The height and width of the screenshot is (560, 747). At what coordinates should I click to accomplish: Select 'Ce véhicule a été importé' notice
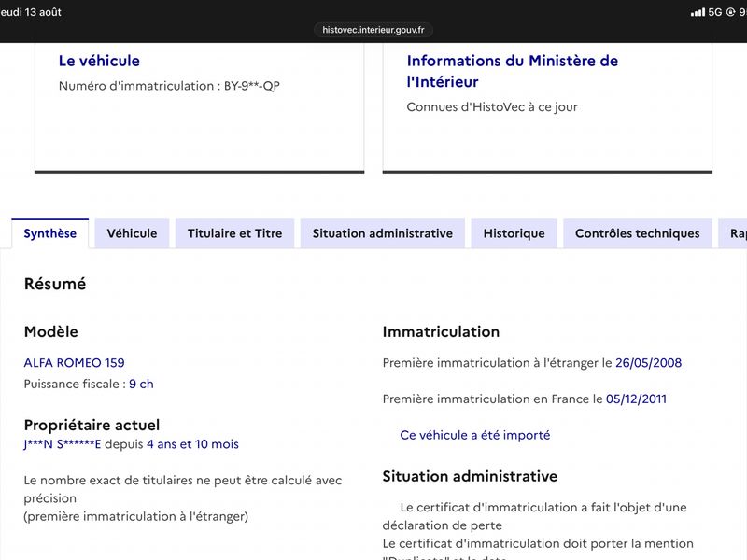click(475, 435)
